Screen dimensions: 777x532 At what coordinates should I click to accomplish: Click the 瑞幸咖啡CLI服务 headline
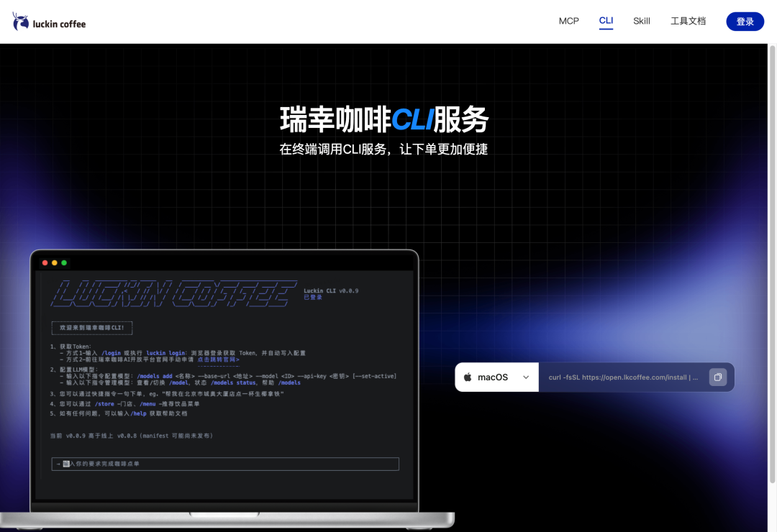click(384, 119)
